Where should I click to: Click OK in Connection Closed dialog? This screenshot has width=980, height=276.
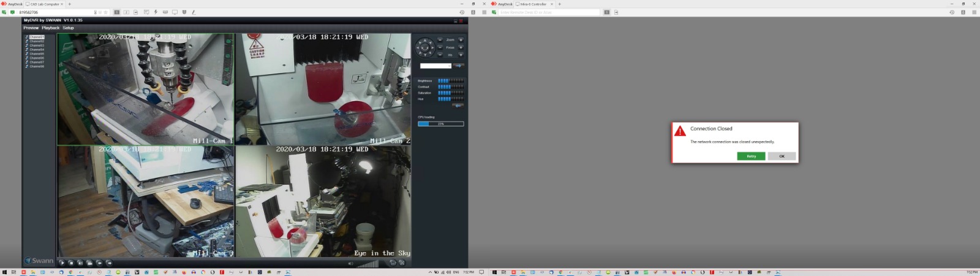click(x=782, y=156)
